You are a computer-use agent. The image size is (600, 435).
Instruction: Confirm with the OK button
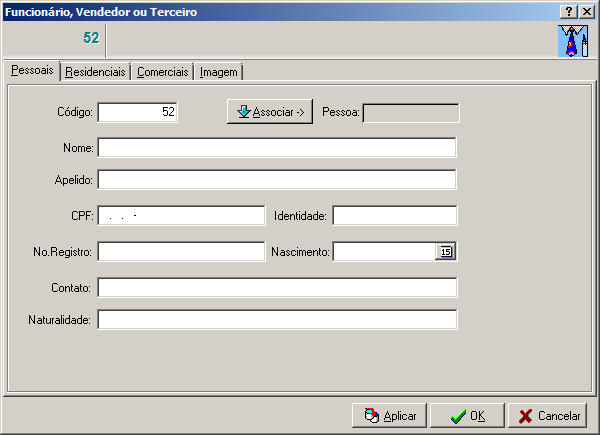467,415
